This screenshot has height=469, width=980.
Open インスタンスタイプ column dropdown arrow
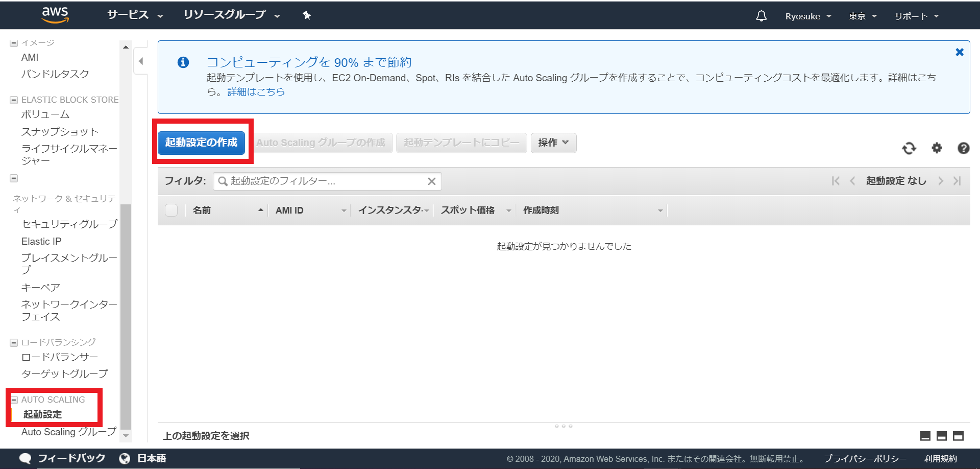click(427, 210)
